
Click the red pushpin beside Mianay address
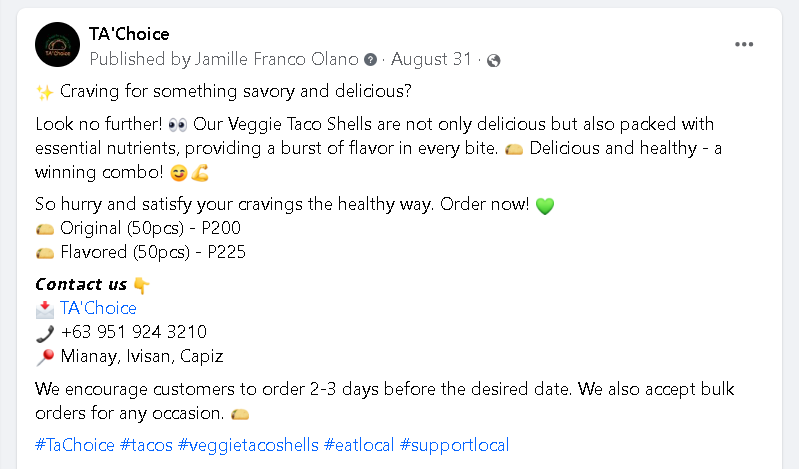pos(44,356)
